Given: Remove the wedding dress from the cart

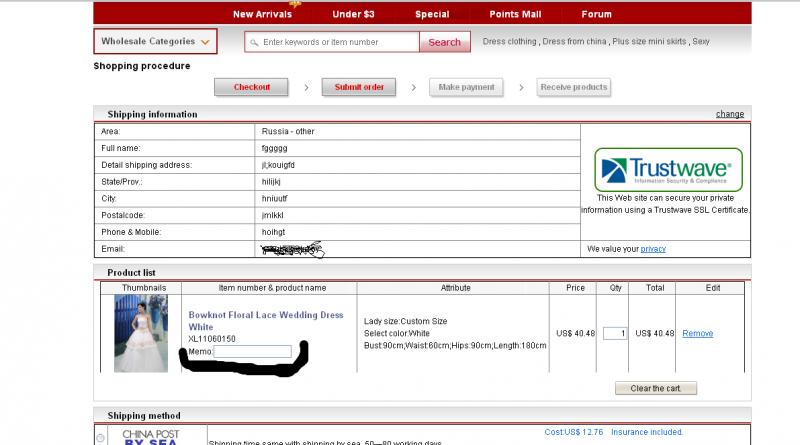Looking at the screenshot, I should [697, 333].
